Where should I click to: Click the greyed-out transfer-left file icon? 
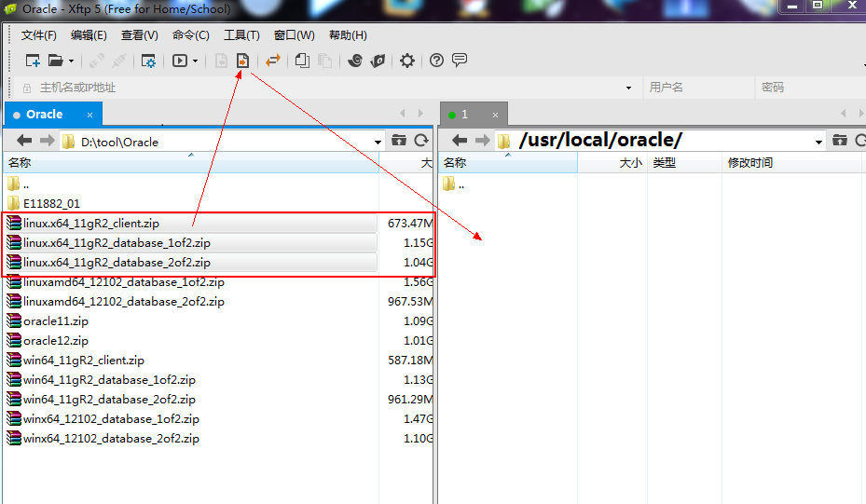tap(221, 61)
